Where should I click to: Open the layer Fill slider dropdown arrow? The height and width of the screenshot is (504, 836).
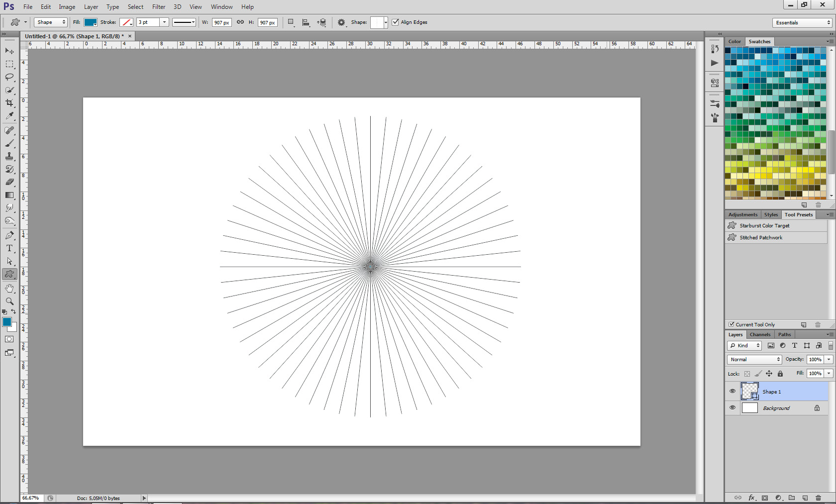point(829,373)
